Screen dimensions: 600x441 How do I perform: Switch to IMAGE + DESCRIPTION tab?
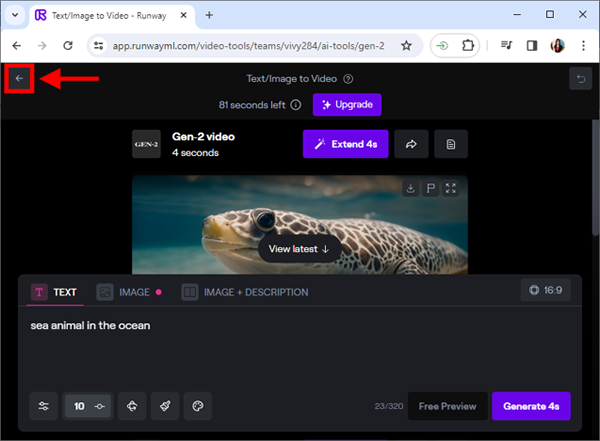pyautogui.click(x=245, y=292)
